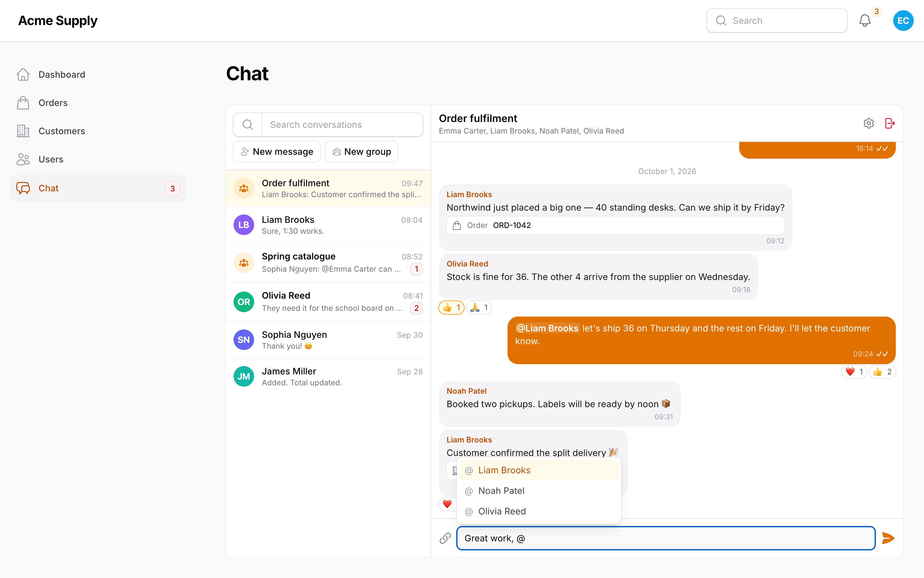This screenshot has height=578, width=924.
Task: Attach link using chain icon
Action: [x=445, y=538]
